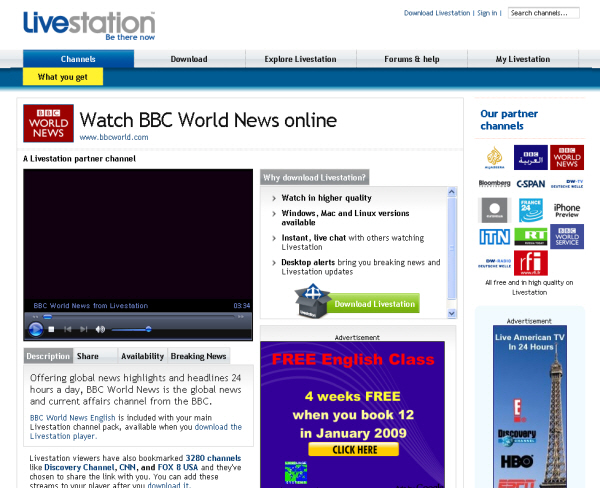This screenshot has height=488, width=600.
Task: Click the Download Livestation top link
Action: tap(437, 13)
